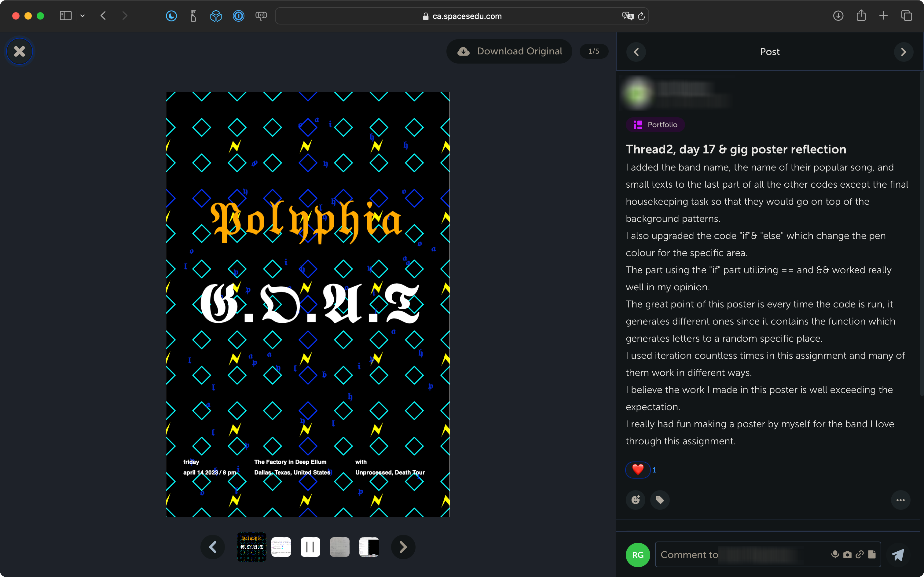Attach a link to comment

860,554
